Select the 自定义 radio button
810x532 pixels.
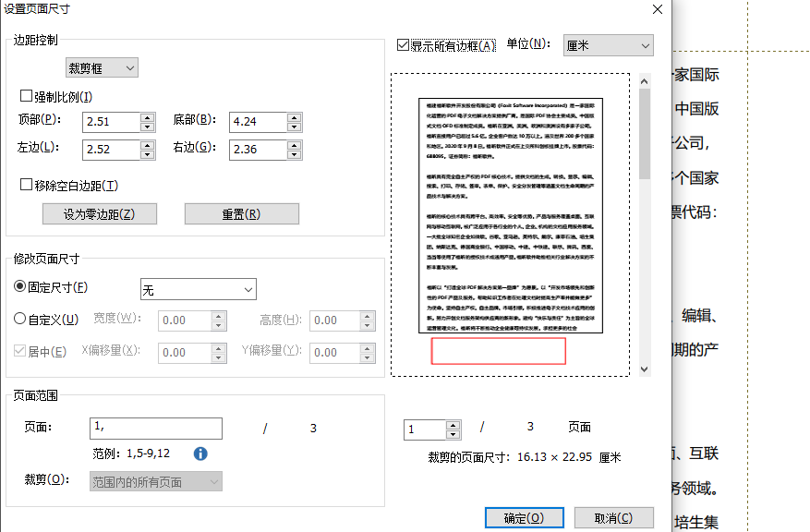19,320
